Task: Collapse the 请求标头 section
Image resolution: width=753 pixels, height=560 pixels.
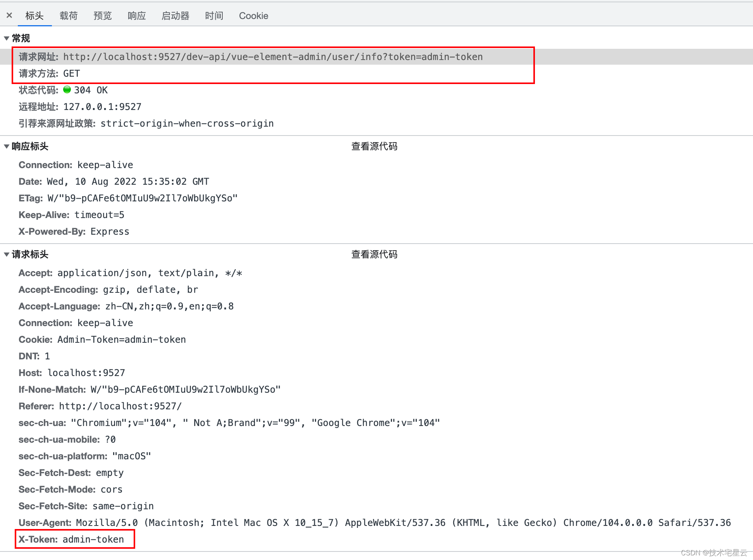Action: [7, 254]
